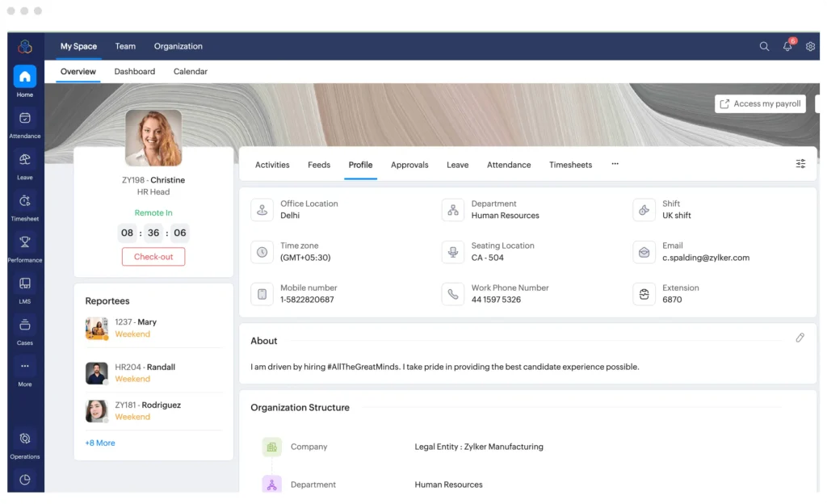Open notifications bell with 6 alerts

point(787,46)
